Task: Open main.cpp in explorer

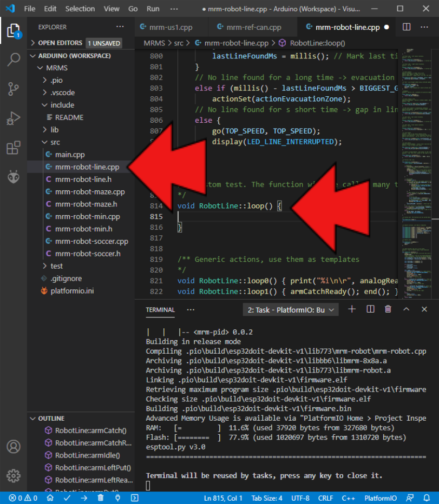Action: click(x=81, y=155)
